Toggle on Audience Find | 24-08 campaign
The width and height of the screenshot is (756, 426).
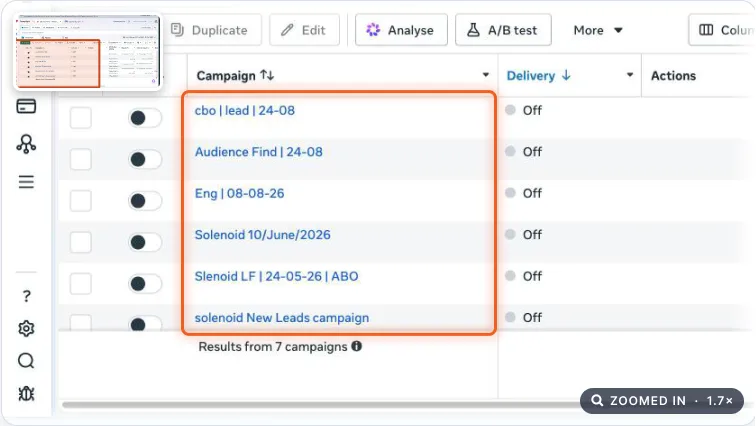[145, 160]
